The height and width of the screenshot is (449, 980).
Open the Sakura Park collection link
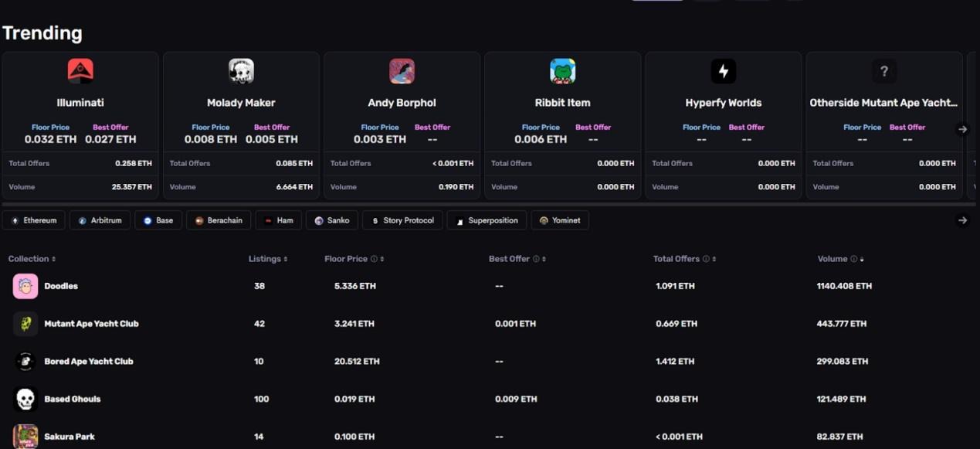70,437
